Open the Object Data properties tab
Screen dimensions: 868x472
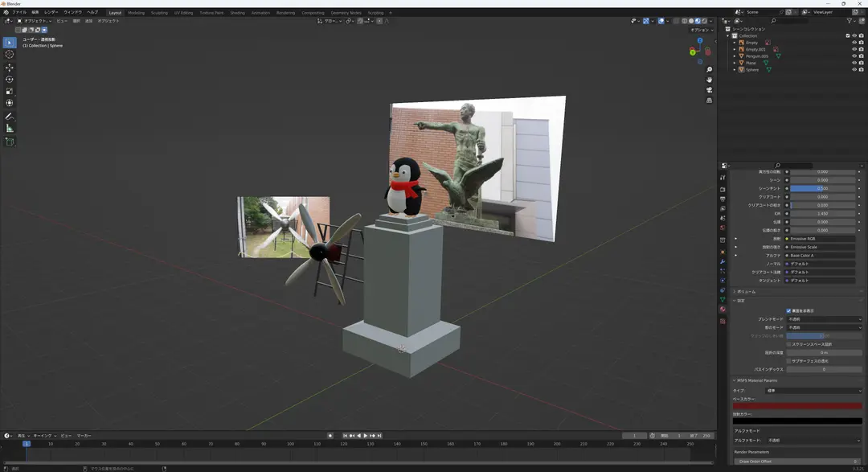click(x=723, y=300)
